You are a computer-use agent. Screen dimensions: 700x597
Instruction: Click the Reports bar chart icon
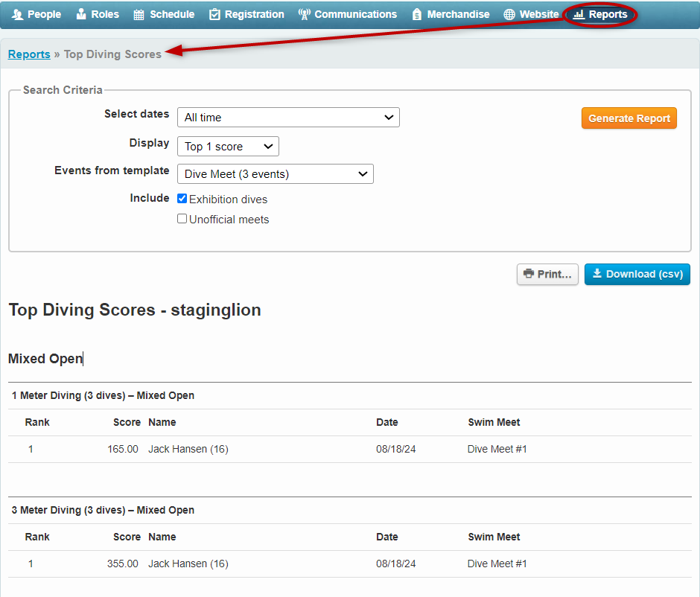[x=579, y=14]
